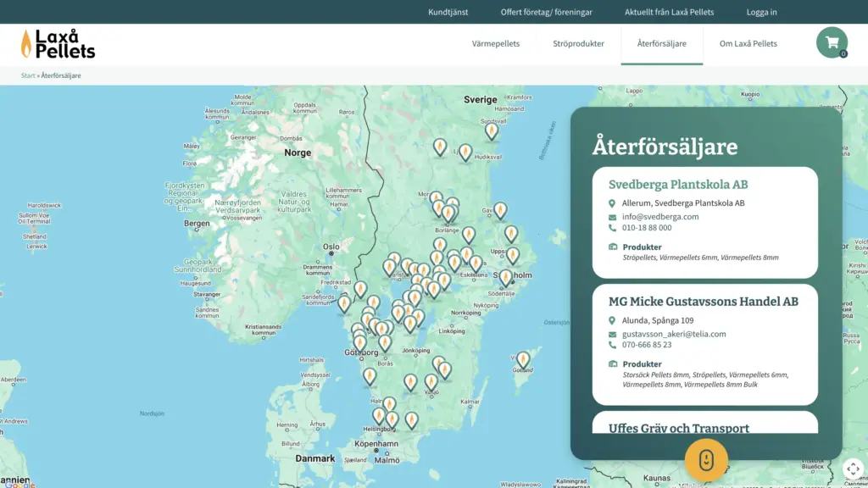868x488 pixels.
Task: Click the Logga in link
Action: [x=761, y=12]
